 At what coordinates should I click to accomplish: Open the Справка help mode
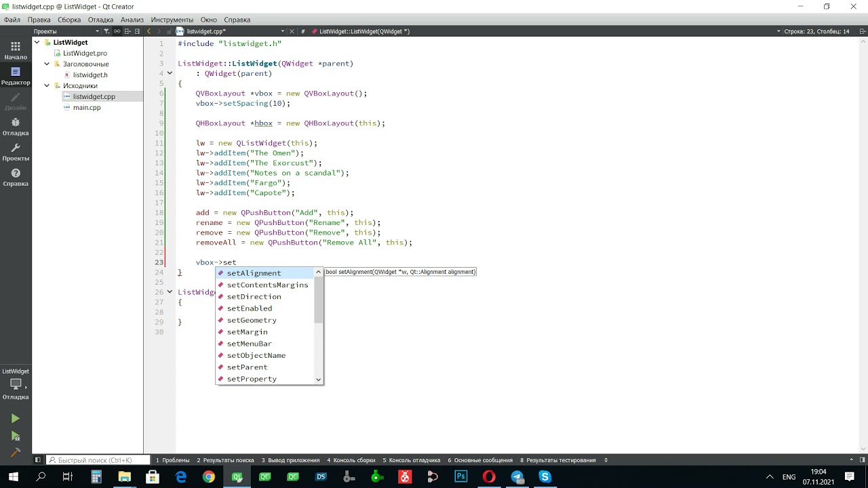(x=16, y=178)
